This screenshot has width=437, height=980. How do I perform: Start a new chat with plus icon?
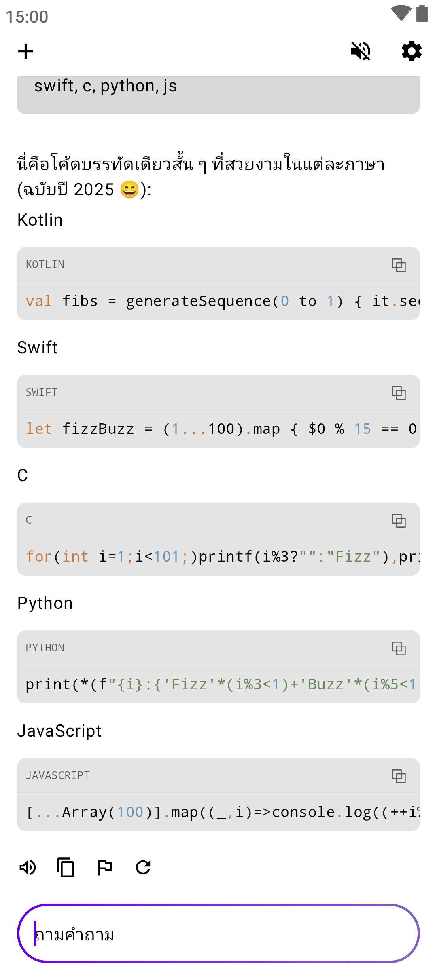click(x=25, y=51)
